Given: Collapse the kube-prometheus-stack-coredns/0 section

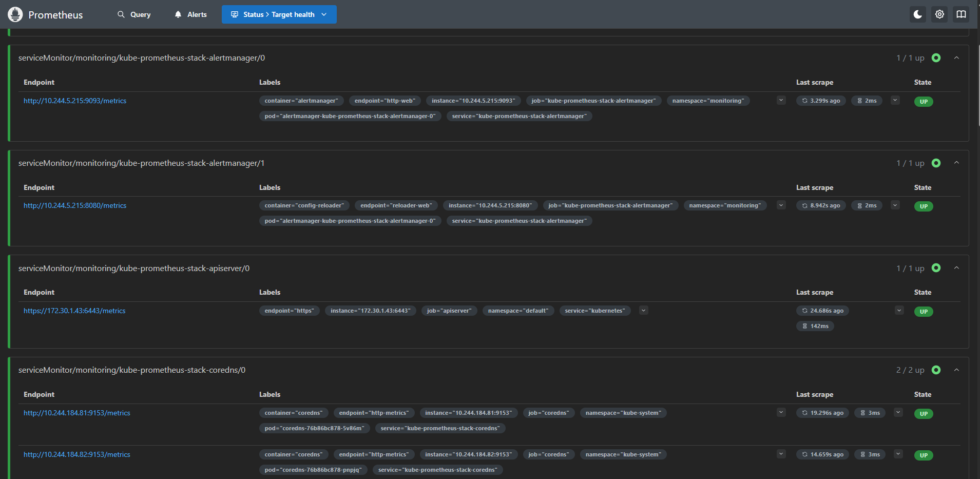Looking at the screenshot, I should 956,370.
